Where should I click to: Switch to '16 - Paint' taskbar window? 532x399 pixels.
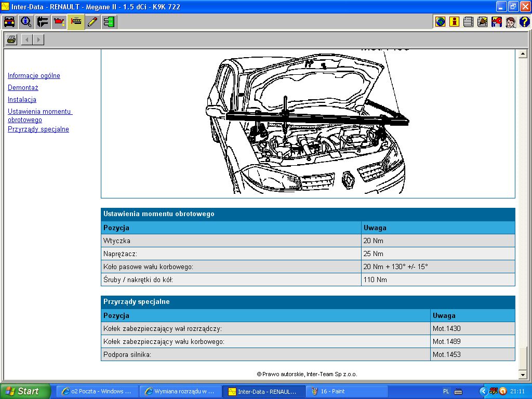[x=347, y=392]
